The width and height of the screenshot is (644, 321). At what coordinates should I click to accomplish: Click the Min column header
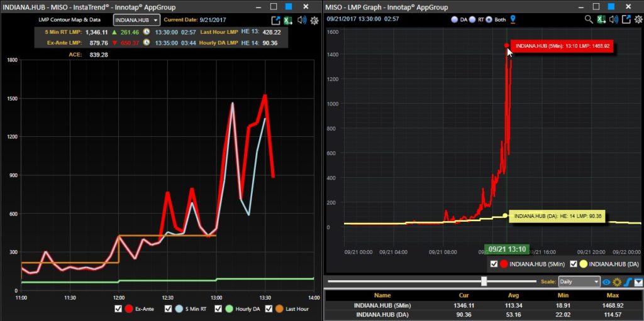click(x=562, y=295)
